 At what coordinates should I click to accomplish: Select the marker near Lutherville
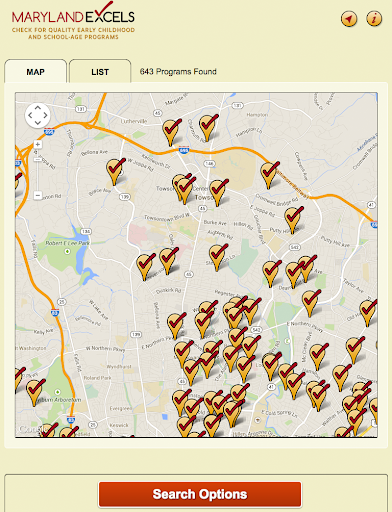pos(171,133)
